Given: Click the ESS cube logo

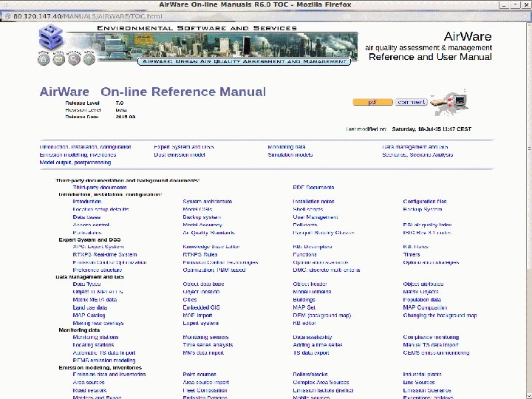Looking at the screenshot, I should 51,37.
